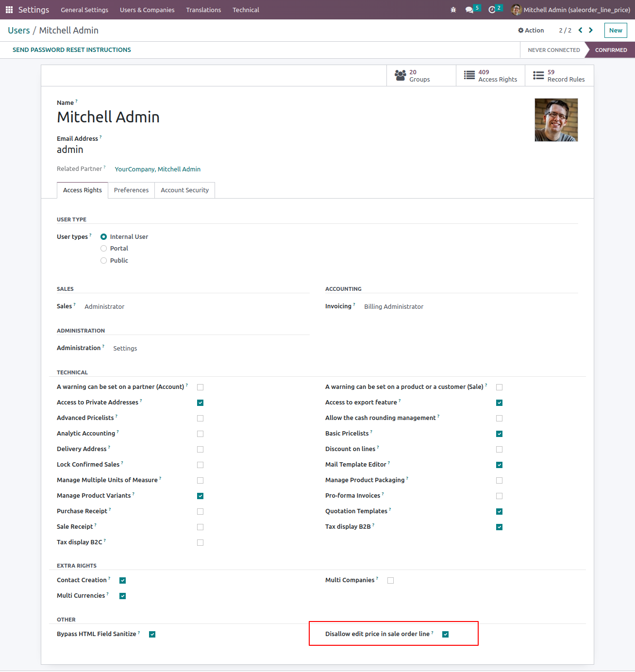Click the Action gear icon

pos(521,30)
